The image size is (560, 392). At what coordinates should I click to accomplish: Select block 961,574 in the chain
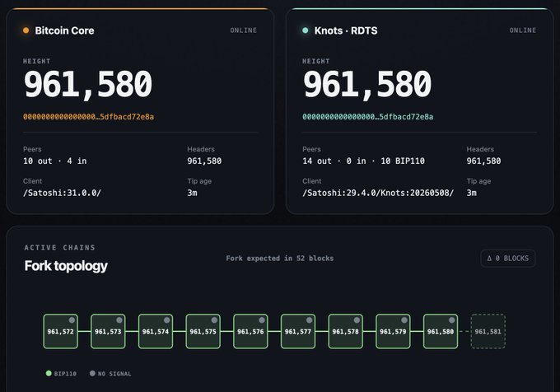[156, 331]
